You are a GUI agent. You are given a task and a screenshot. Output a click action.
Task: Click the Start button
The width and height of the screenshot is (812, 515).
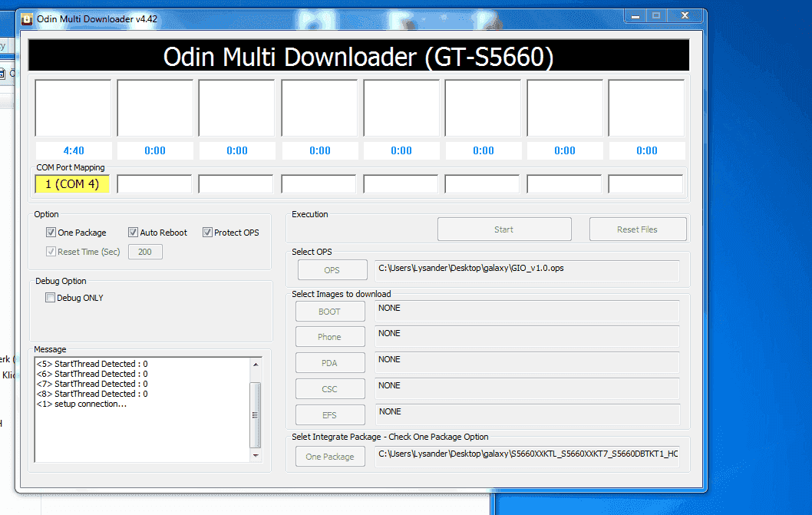tap(504, 229)
